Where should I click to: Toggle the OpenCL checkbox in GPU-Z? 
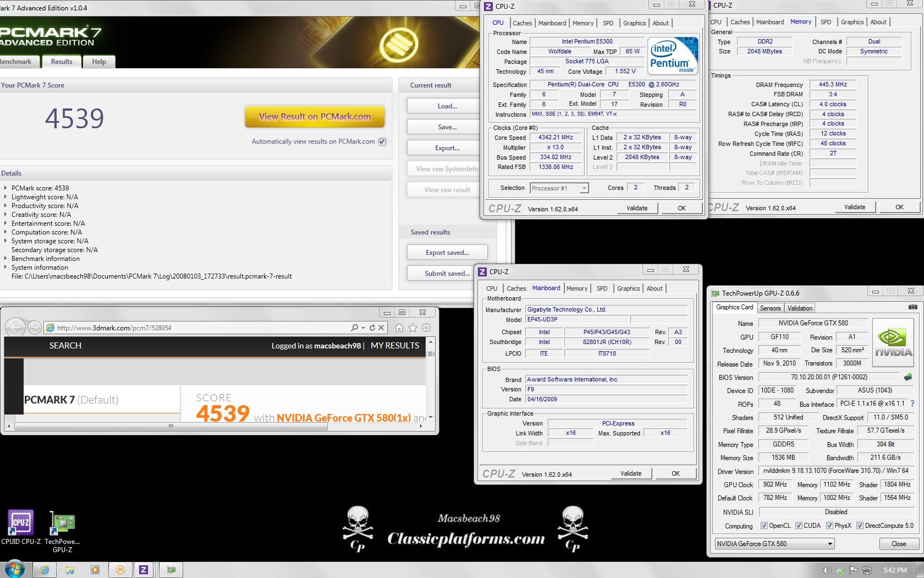click(764, 525)
